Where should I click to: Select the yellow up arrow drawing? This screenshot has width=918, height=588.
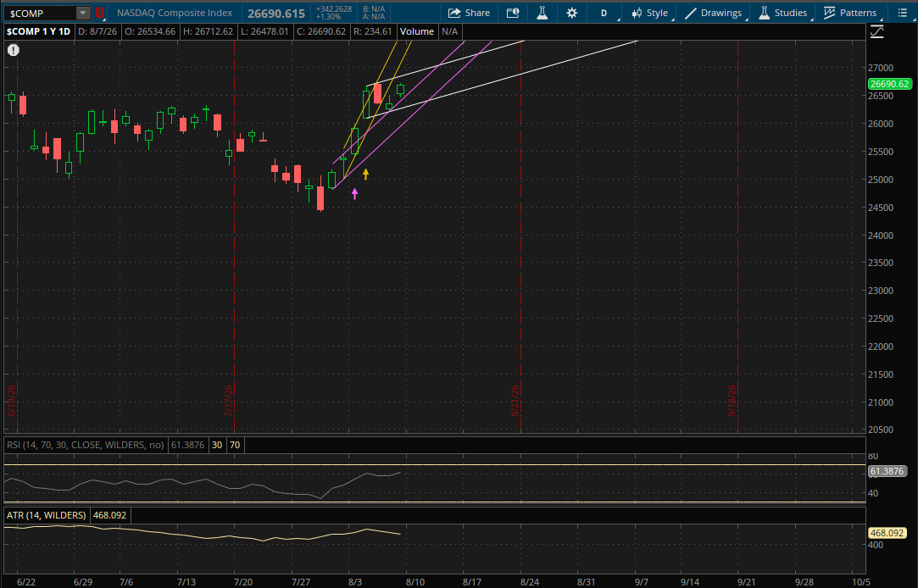(x=365, y=174)
